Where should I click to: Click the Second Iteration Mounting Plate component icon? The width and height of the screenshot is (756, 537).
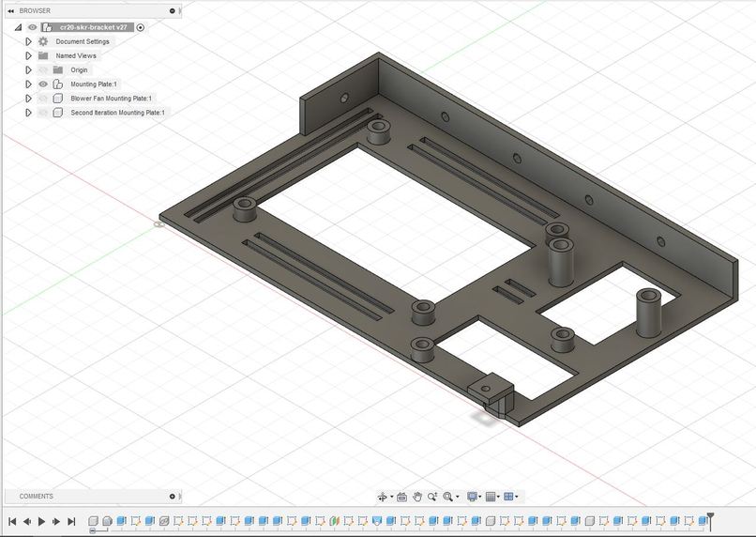click(58, 113)
